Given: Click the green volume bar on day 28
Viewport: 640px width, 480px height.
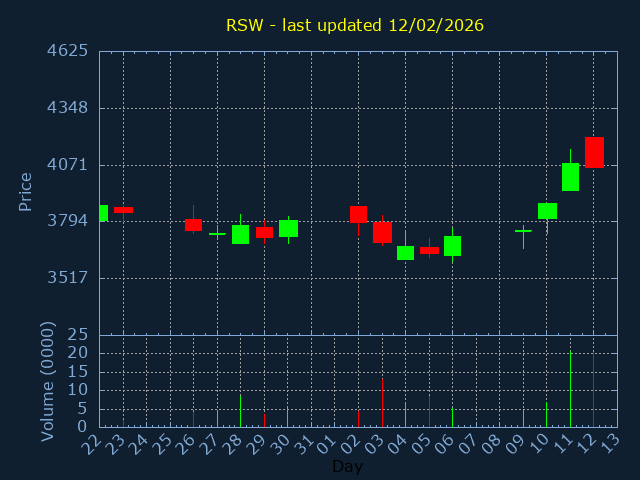Looking at the screenshot, I should tap(240, 410).
